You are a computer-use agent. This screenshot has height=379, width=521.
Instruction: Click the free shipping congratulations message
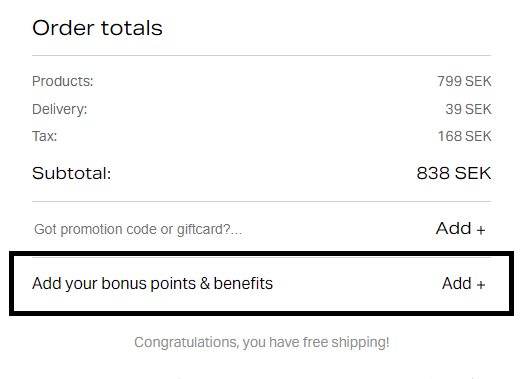262,342
